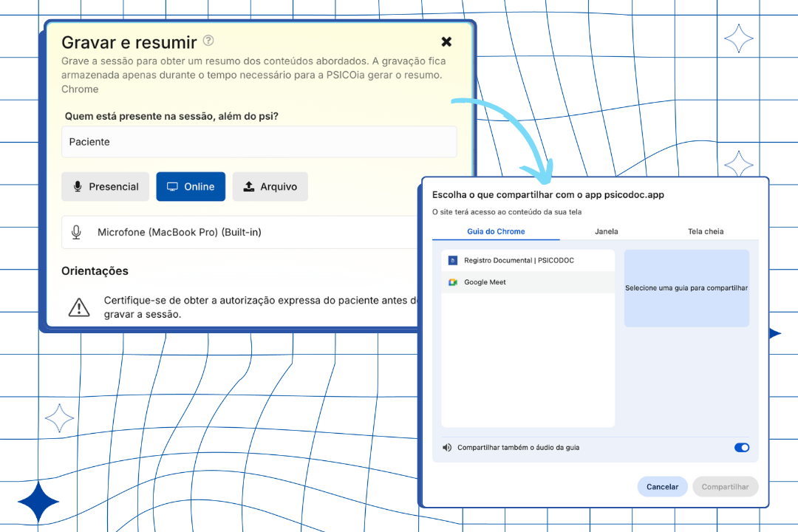Click the help question mark icon beside Gravar e resumir
This screenshot has width=798, height=532.
(209, 41)
